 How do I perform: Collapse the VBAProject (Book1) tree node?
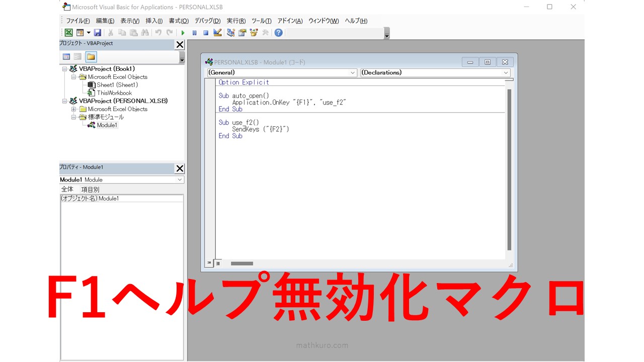tap(64, 69)
